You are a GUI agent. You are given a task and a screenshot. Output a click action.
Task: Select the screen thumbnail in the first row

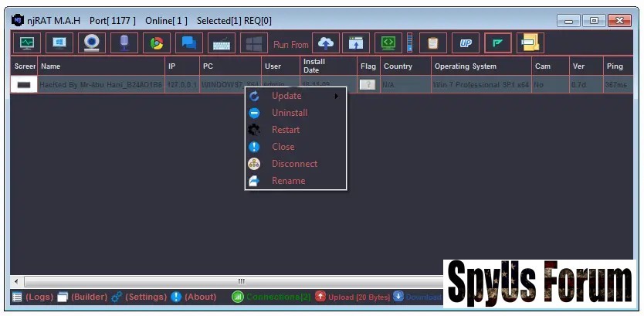pyautogui.click(x=24, y=84)
